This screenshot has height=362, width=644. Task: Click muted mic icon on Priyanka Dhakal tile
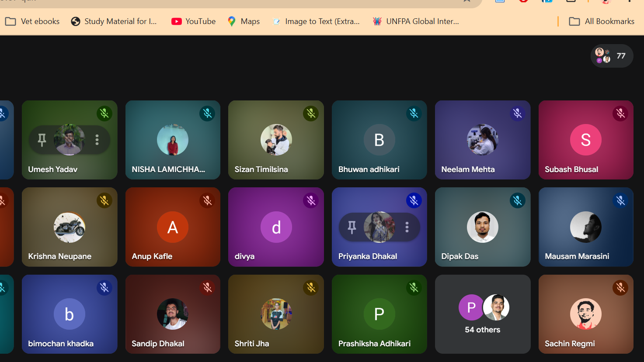tap(414, 200)
